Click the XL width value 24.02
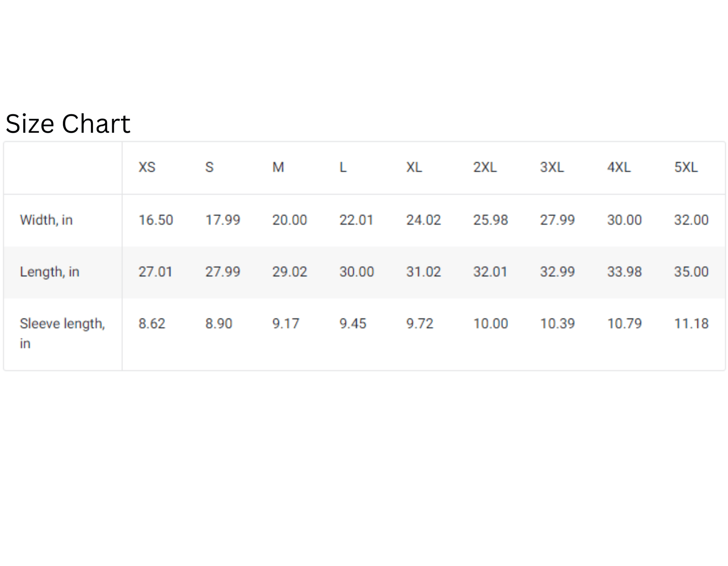Viewport: 728px width, 566px height. pos(423,220)
